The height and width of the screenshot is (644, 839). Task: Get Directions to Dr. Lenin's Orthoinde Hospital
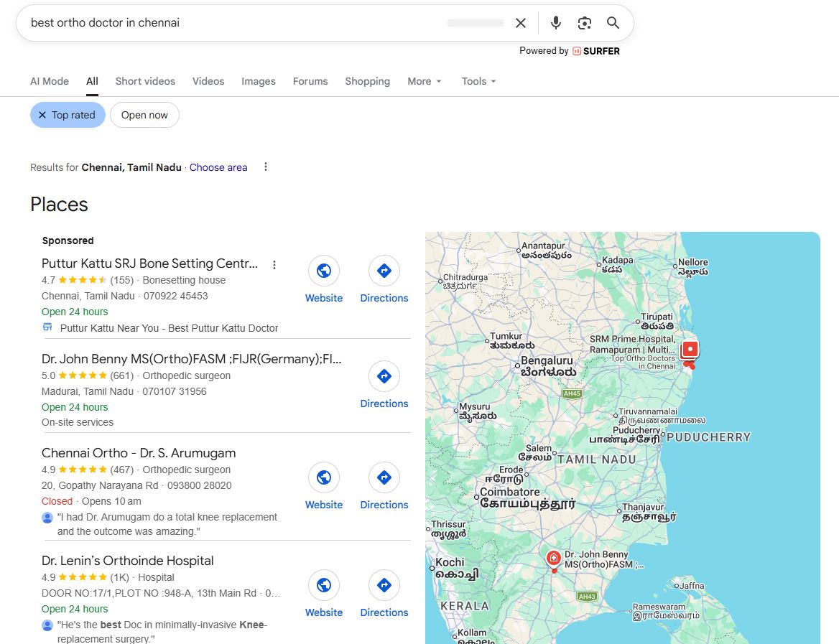384,585
